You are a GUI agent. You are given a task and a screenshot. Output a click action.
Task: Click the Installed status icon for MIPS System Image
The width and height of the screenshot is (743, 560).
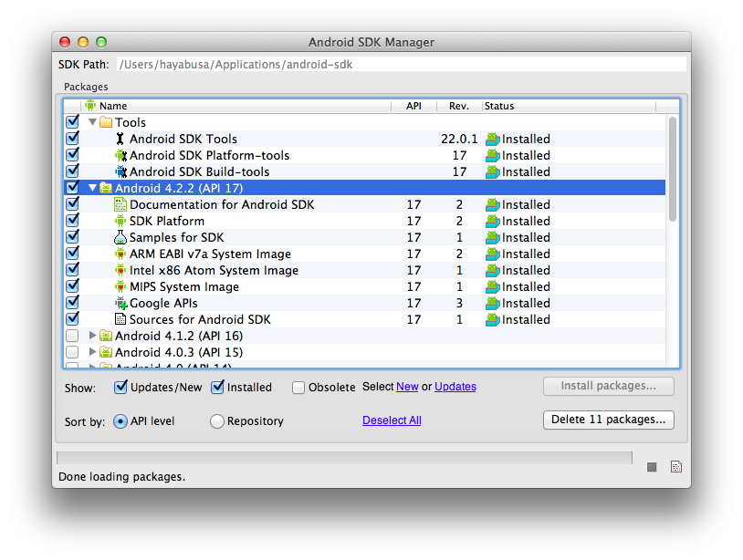coord(493,287)
